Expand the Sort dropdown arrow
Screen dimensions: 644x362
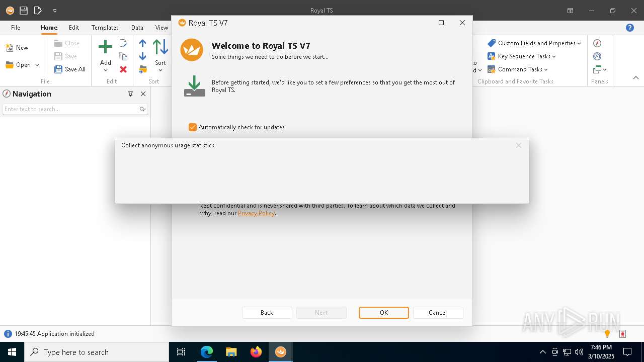(160, 70)
